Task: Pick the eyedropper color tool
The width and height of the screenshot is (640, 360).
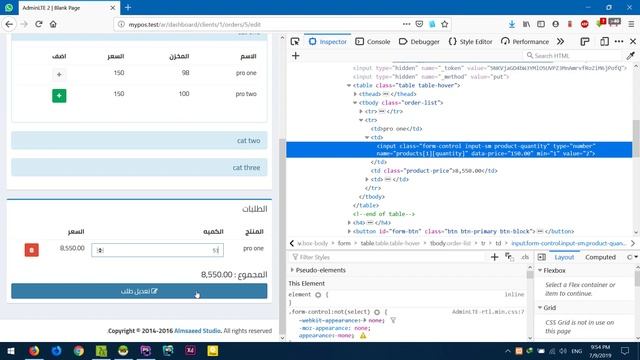Action: tap(631, 56)
